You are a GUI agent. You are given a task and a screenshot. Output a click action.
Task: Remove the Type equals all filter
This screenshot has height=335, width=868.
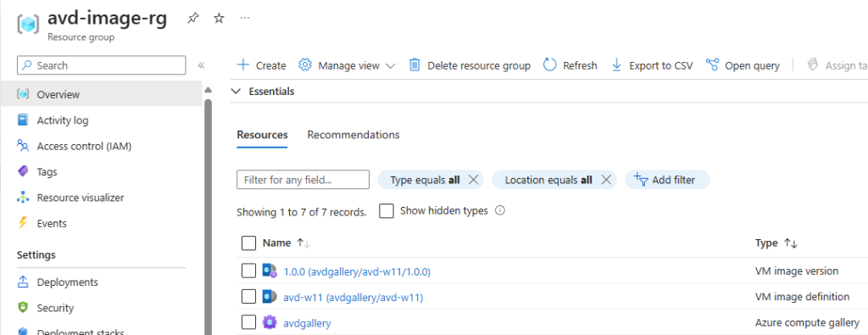click(x=473, y=180)
